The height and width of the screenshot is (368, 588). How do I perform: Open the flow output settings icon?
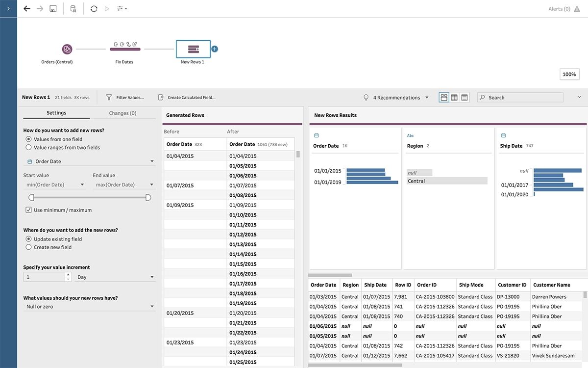pos(121,8)
